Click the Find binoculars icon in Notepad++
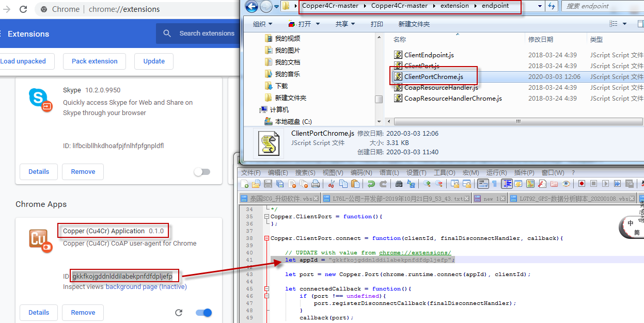The height and width of the screenshot is (323, 644). tap(399, 184)
